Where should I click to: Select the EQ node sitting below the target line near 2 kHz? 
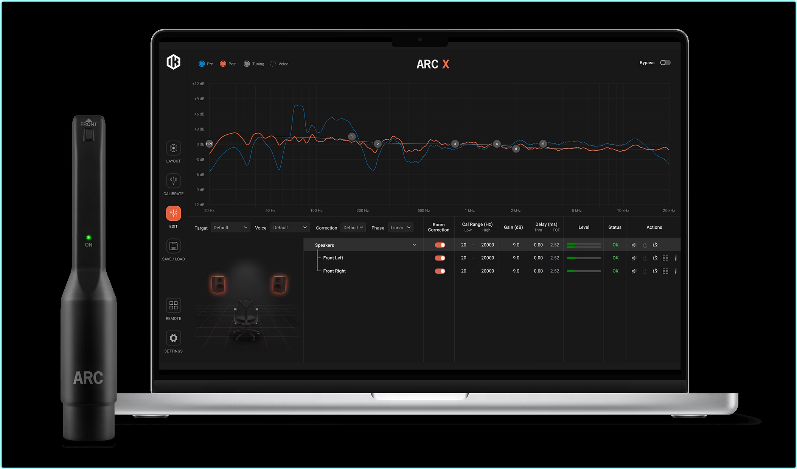click(x=516, y=149)
